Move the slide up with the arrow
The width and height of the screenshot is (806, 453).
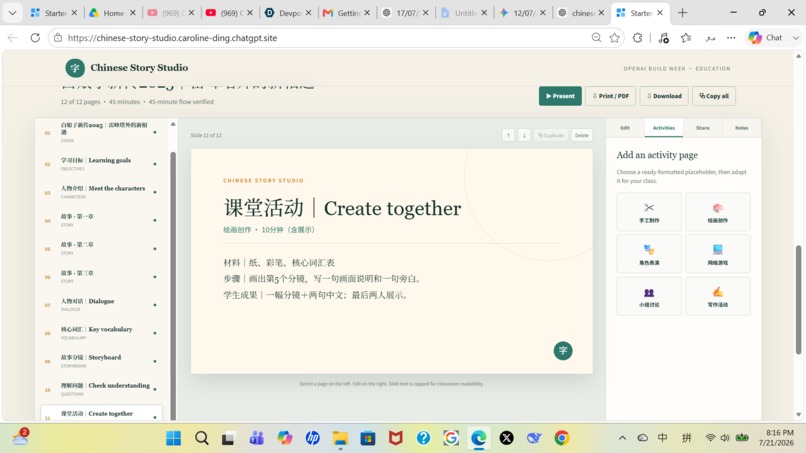point(508,135)
